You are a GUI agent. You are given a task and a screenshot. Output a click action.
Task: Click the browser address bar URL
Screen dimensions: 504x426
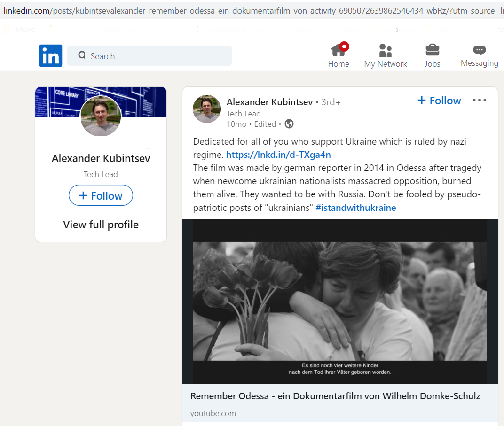click(252, 11)
